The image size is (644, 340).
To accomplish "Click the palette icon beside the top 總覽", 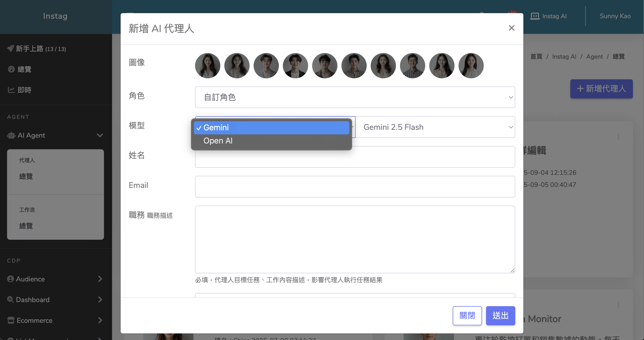I will point(11,69).
